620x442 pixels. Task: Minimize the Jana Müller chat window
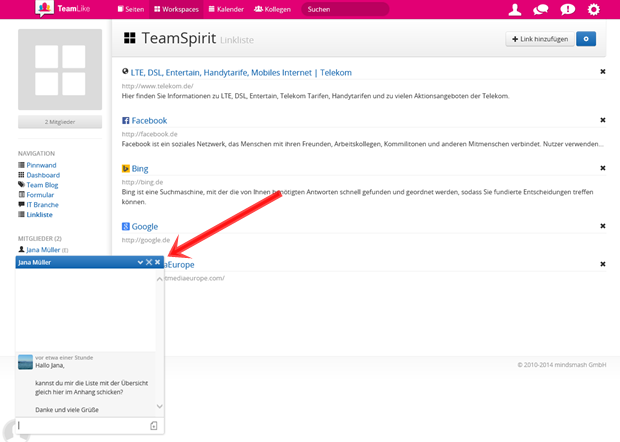[x=140, y=262]
